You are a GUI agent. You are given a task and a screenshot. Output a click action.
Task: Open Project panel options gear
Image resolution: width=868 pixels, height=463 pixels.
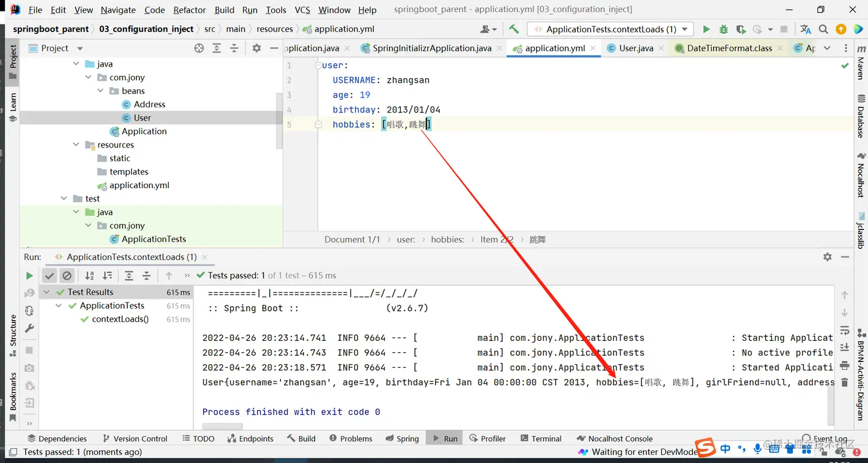pyautogui.click(x=257, y=48)
